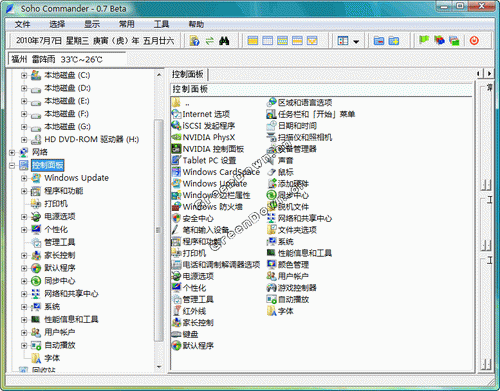Open search with the binoculars icon
This screenshot has height=391, width=500.
(x=224, y=41)
